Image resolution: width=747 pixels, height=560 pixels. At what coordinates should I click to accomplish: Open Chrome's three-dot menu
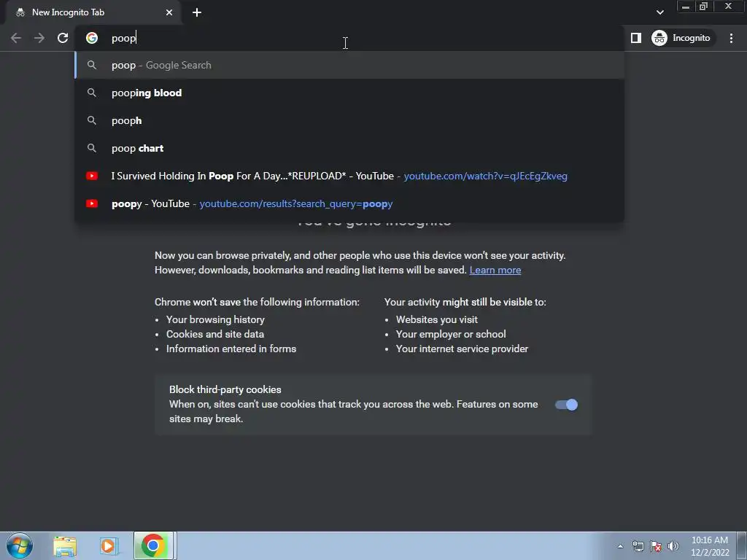click(731, 38)
